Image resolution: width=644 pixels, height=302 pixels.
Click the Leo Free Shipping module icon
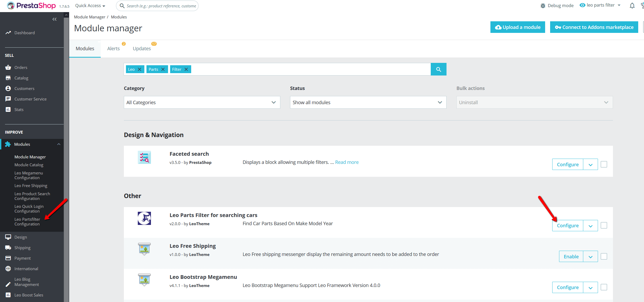pos(144,249)
